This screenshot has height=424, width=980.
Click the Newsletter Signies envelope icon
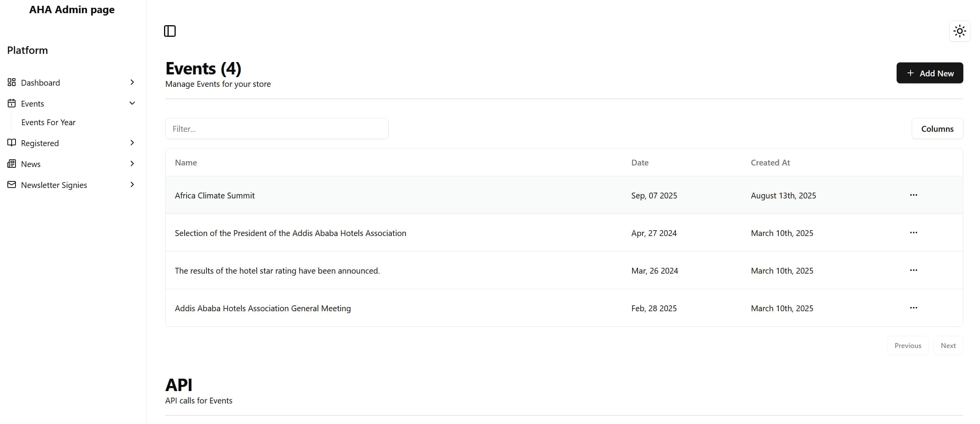(x=12, y=184)
